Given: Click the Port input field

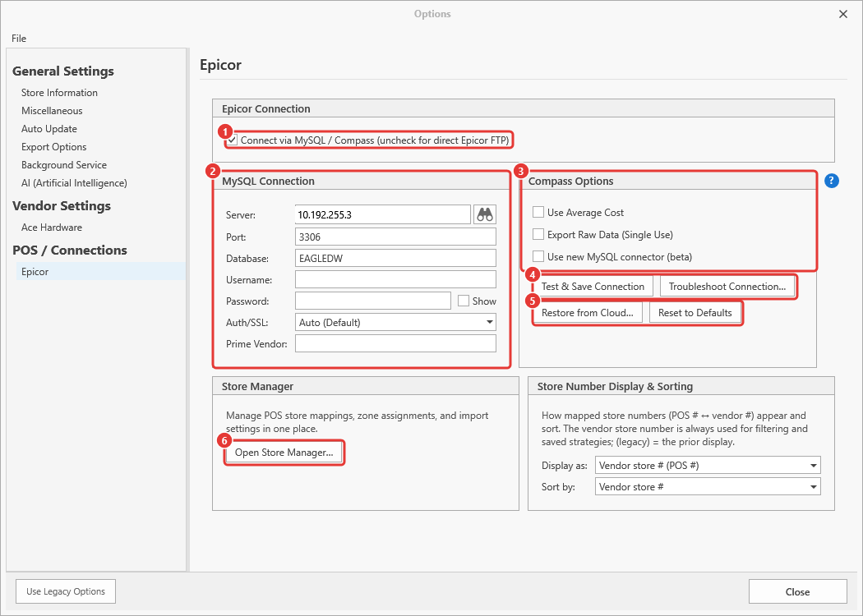Looking at the screenshot, I should point(395,237).
